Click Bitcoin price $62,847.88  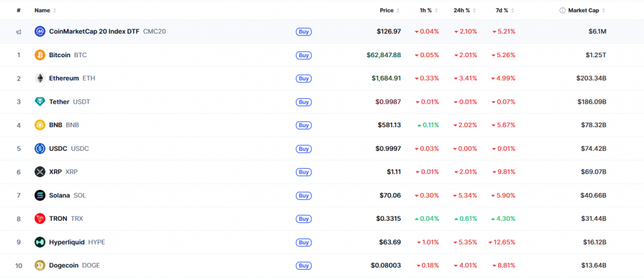coord(384,55)
